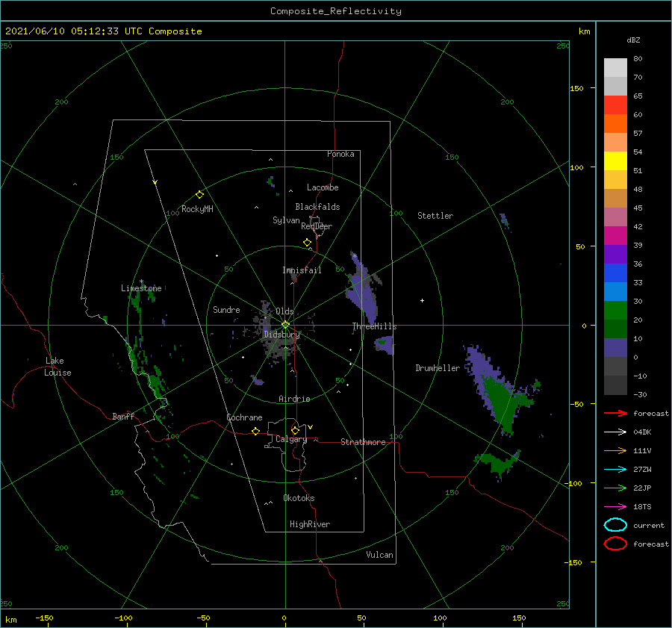Select the bright yellow 51-54 dBZ swatch
Screen dimensions: 672x628
(x=615, y=161)
